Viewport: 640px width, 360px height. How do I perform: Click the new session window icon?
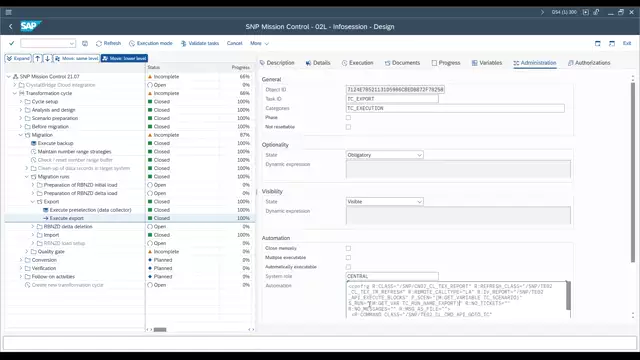tap(598, 43)
